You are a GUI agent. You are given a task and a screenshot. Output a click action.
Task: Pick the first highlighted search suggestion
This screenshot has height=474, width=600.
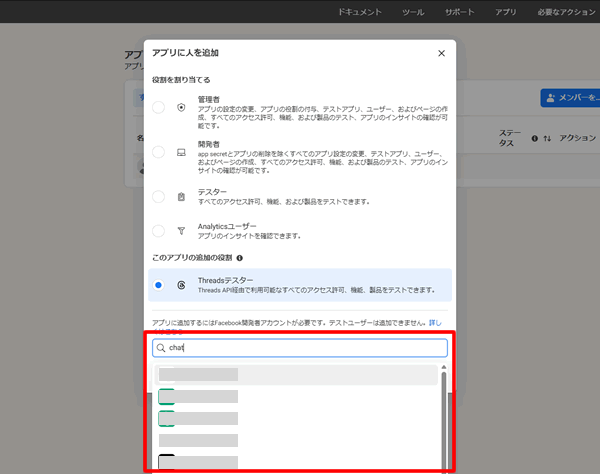tap(297, 375)
